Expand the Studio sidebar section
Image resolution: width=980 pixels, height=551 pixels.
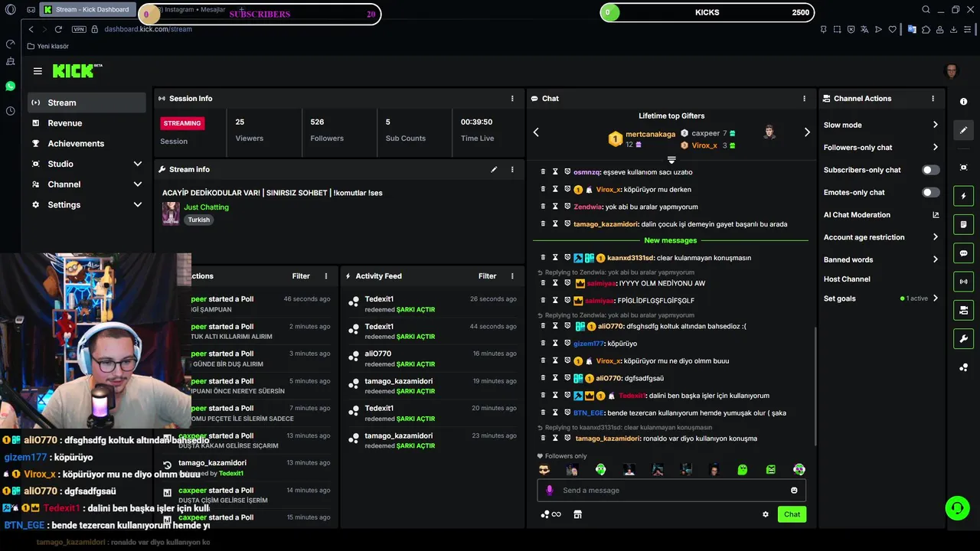(x=138, y=164)
